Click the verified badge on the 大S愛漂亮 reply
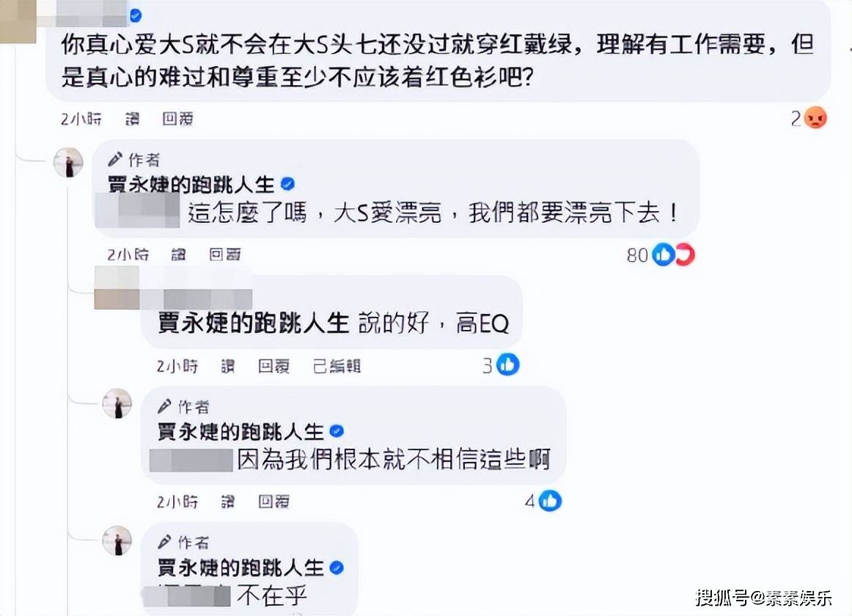 coord(288,184)
